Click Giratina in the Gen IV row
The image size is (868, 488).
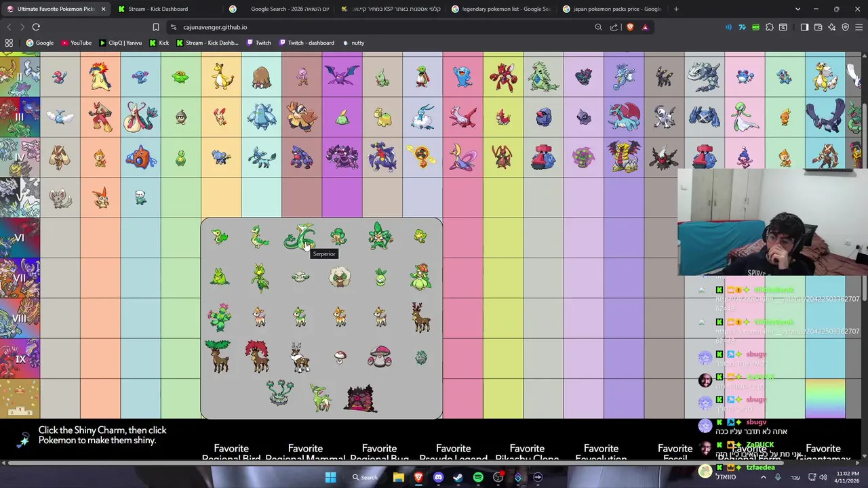point(624,157)
